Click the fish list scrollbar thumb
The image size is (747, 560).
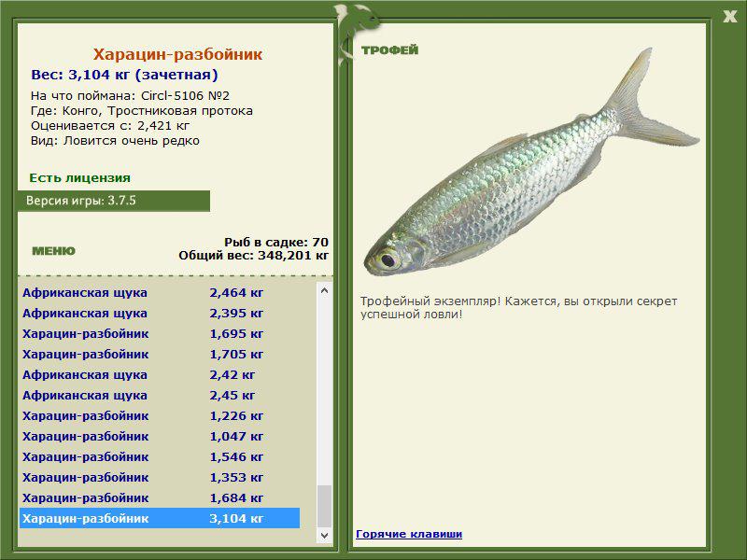(324, 506)
